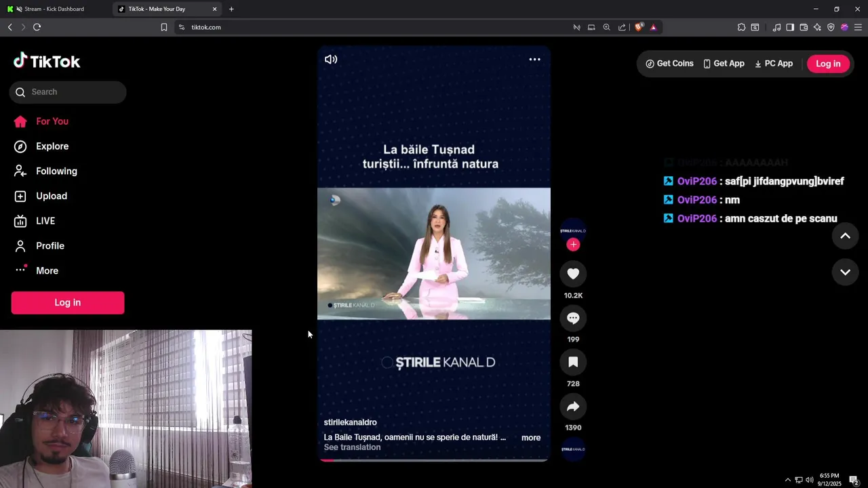Click chat message 'amn caszut de pe scanu'
Image resolution: width=868 pixels, height=488 pixels.
[x=781, y=219]
